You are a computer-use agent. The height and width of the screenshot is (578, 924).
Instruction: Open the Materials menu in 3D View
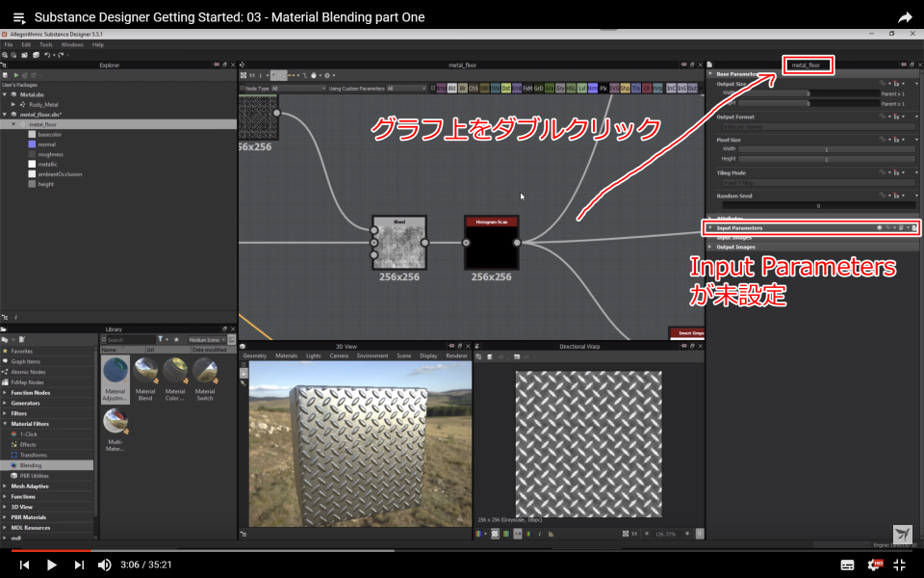pyautogui.click(x=287, y=356)
